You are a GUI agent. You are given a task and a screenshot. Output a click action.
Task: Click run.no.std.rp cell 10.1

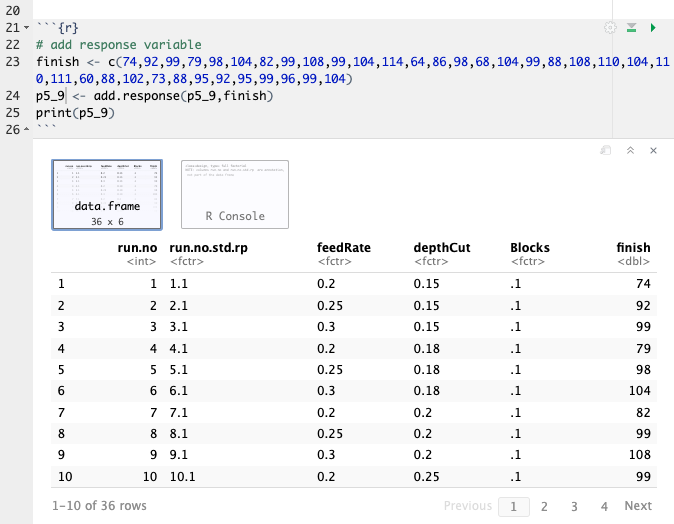pos(182,477)
